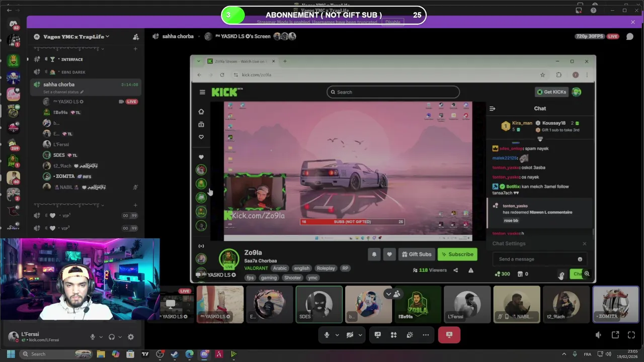This screenshot has width=644, height=362.
Task: Close Chat Settings panel in streamed window
Action: pos(584,244)
